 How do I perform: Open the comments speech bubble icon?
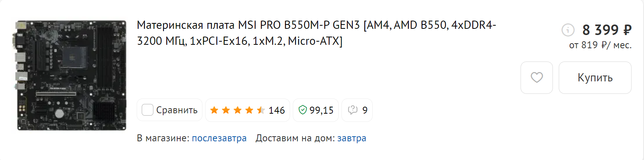click(x=353, y=110)
